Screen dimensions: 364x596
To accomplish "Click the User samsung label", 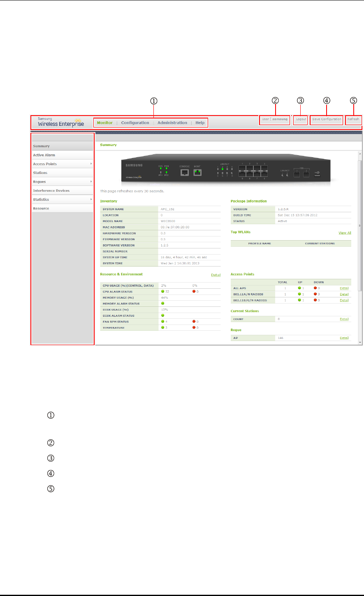I will point(275,119).
